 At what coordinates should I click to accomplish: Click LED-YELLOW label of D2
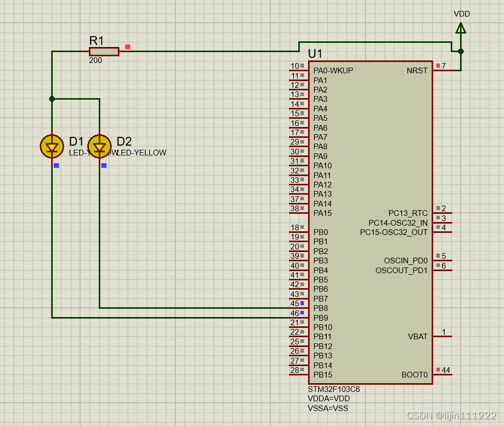(142, 153)
